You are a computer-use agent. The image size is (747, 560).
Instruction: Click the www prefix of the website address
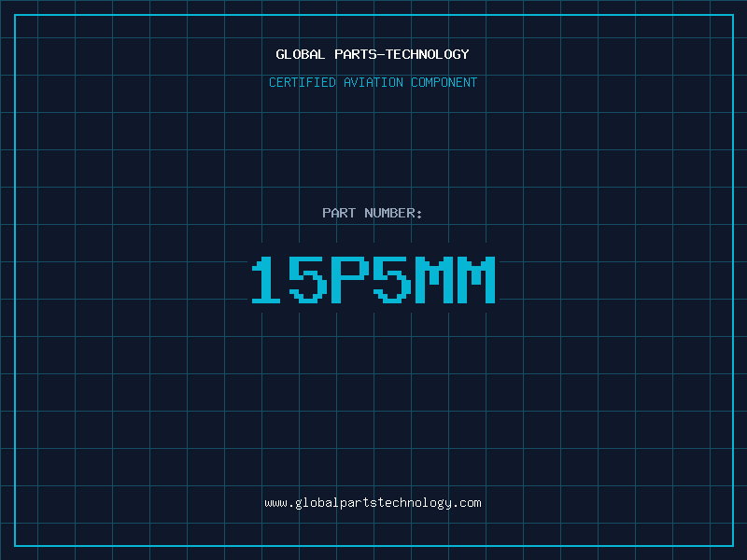click(275, 503)
